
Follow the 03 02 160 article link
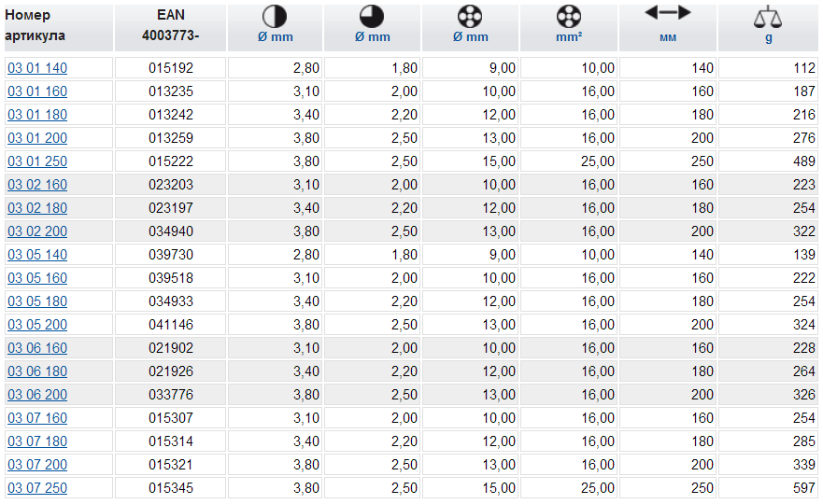tap(37, 185)
